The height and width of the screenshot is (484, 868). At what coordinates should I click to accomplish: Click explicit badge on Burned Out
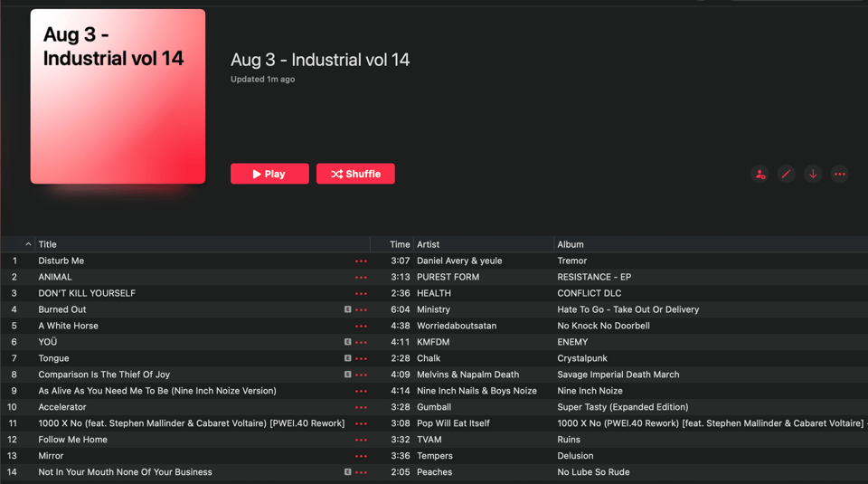347,309
